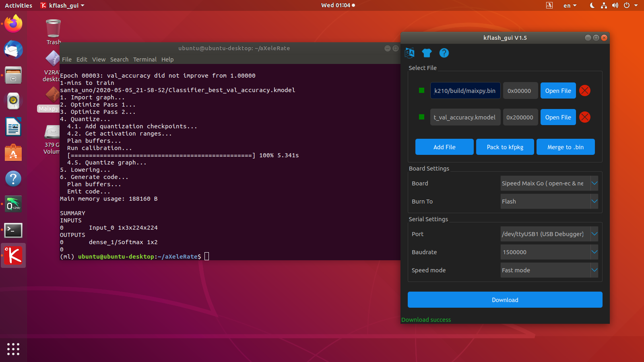Toggle the green checkbox next to maixpy.bin
Viewport: 644px width, 362px height.
click(421, 90)
